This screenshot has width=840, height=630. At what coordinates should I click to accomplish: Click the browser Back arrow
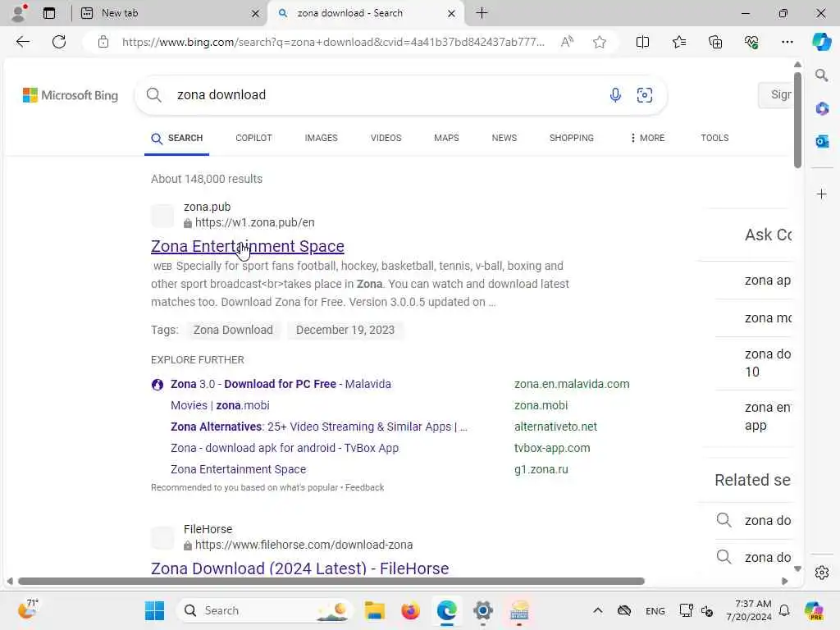(22, 42)
